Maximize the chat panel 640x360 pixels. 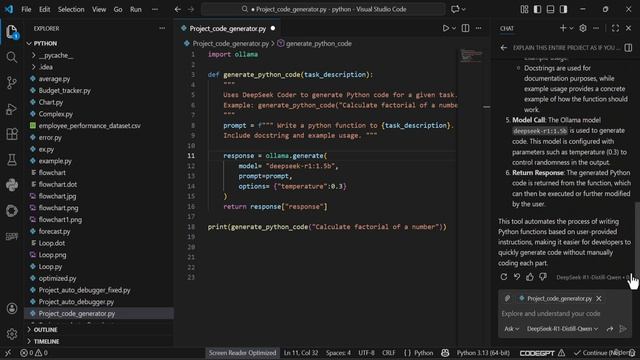615,28
